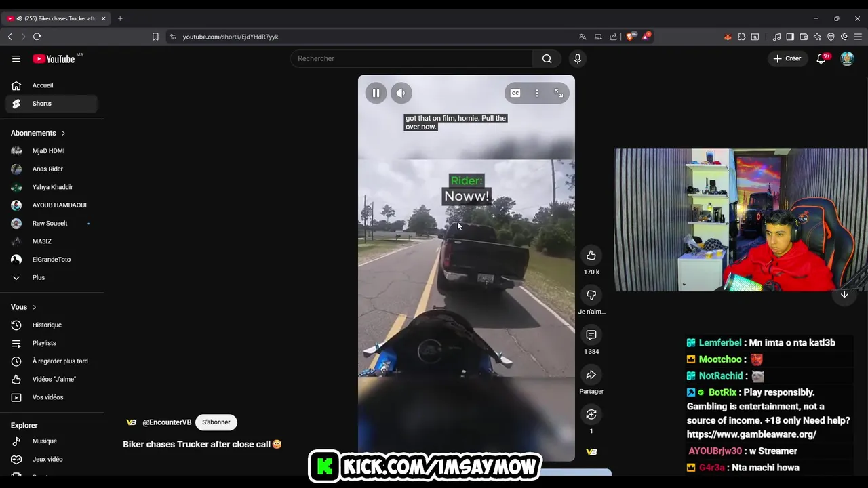The image size is (868, 488).
Task: Toggle closed captions on the Short
Action: pos(515,93)
